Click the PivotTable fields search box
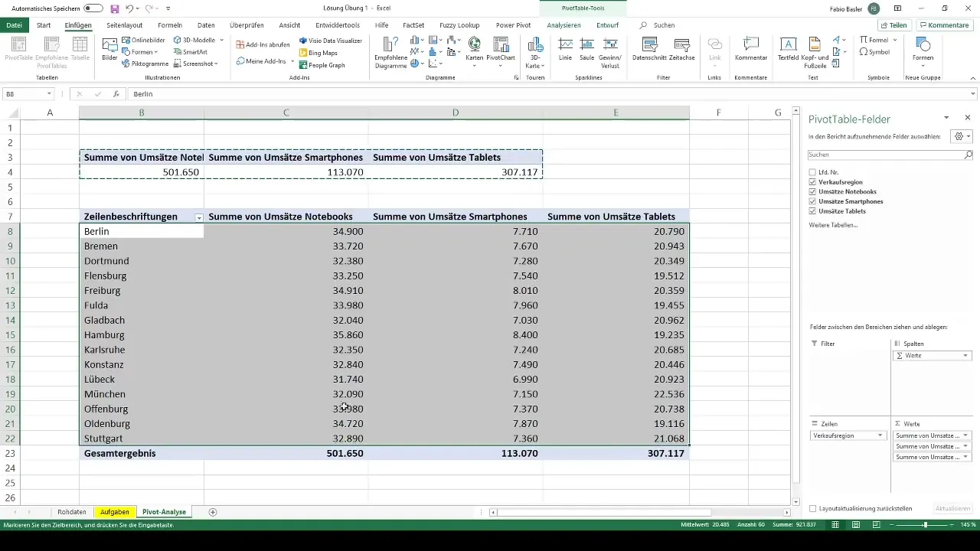The width and height of the screenshot is (980, 551). pyautogui.click(x=890, y=155)
